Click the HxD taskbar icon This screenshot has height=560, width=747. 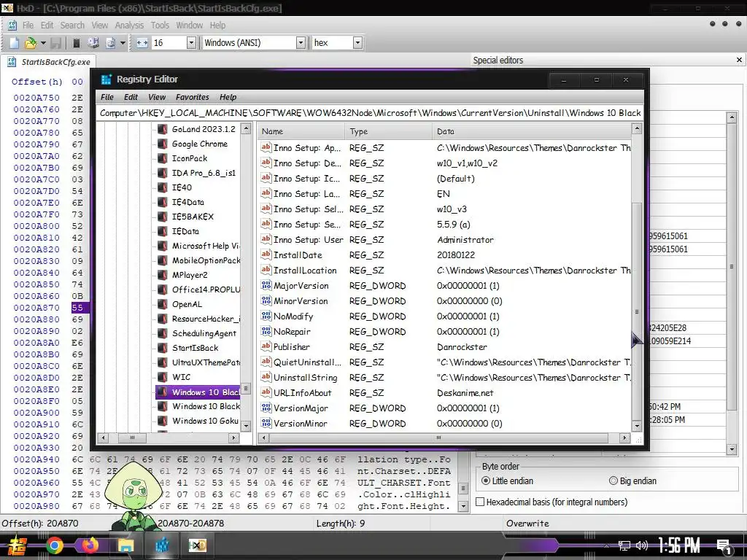tap(197, 545)
